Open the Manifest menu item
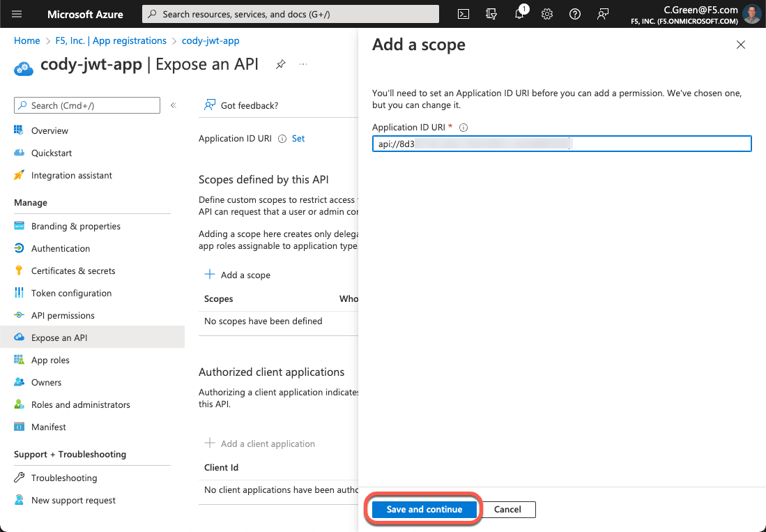766x532 pixels. [x=49, y=427]
